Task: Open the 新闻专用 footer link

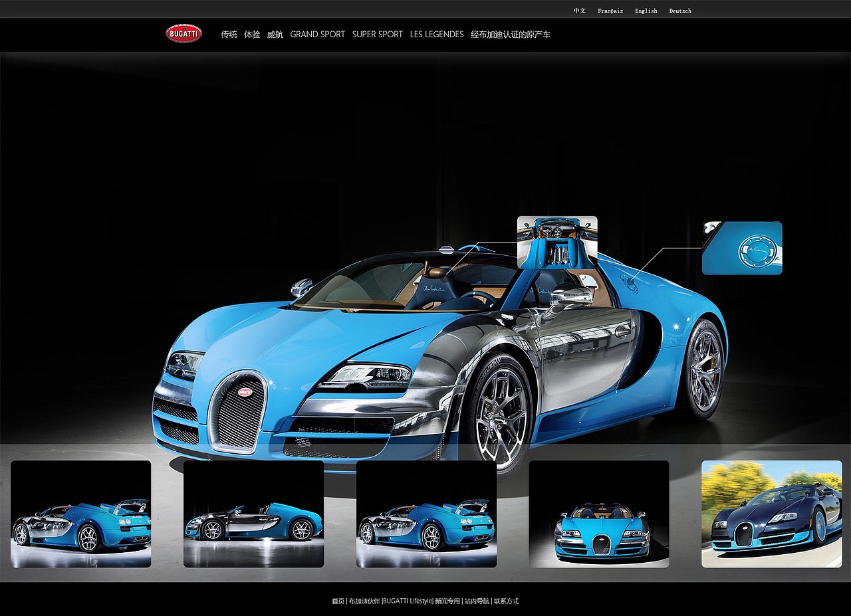Action: pyautogui.click(x=448, y=601)
